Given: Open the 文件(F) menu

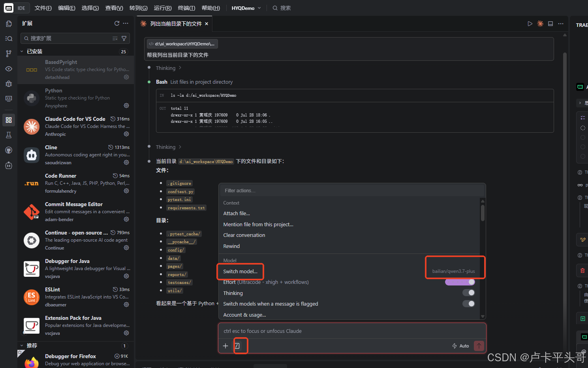Looking at the screenshot, I should click(x=43, y=8).
